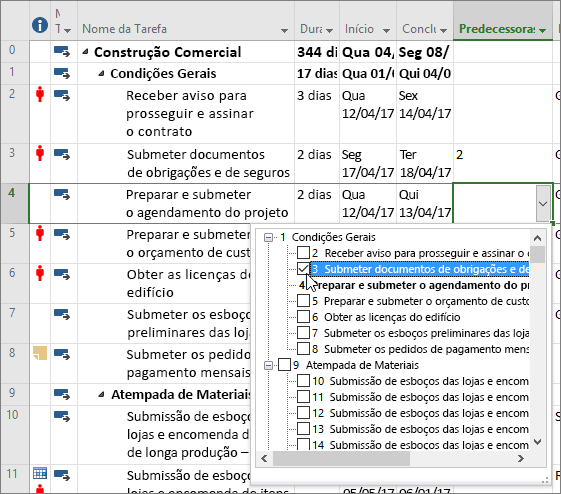Uncheck task 3 Submeter documentos de obrigações
Screen dimensions: 561x494
(x=303, y=269)
